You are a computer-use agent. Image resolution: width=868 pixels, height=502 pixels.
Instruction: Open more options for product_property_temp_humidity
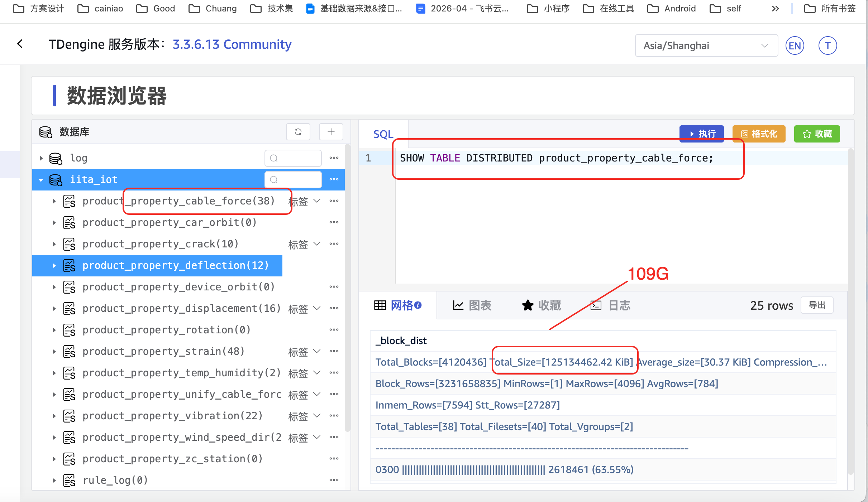click(334, 373)
